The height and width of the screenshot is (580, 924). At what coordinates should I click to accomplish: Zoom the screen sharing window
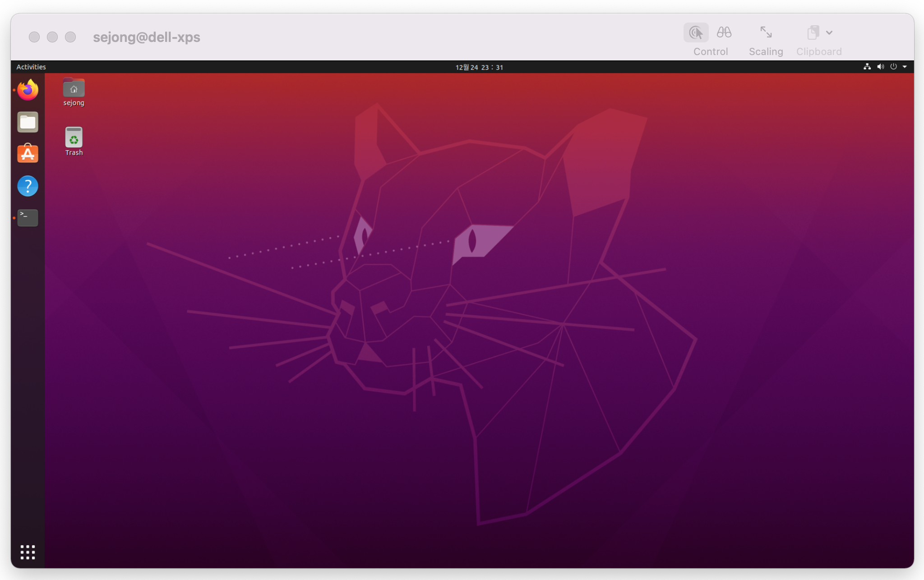pyautogui.click(x=70, y=37)
